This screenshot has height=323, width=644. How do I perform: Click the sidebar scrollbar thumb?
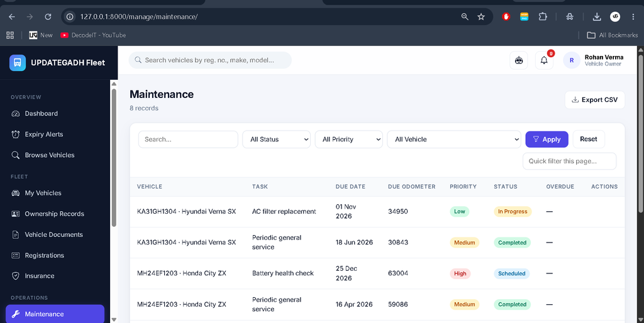(x=114, y=157)
